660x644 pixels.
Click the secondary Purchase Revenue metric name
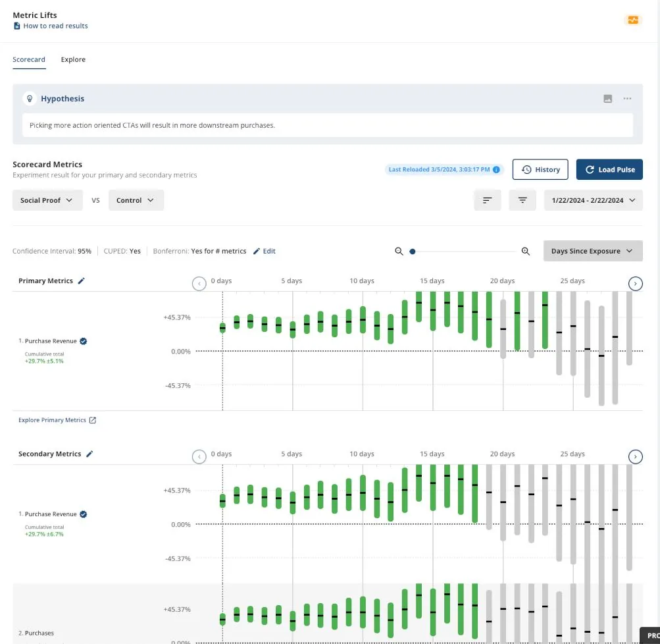(51, 514)
